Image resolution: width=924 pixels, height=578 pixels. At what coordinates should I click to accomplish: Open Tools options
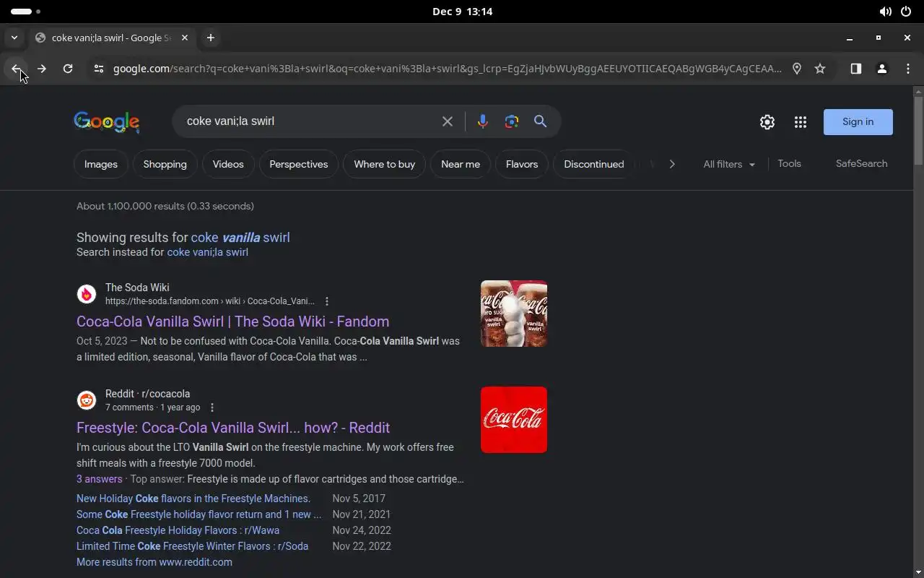789,163
